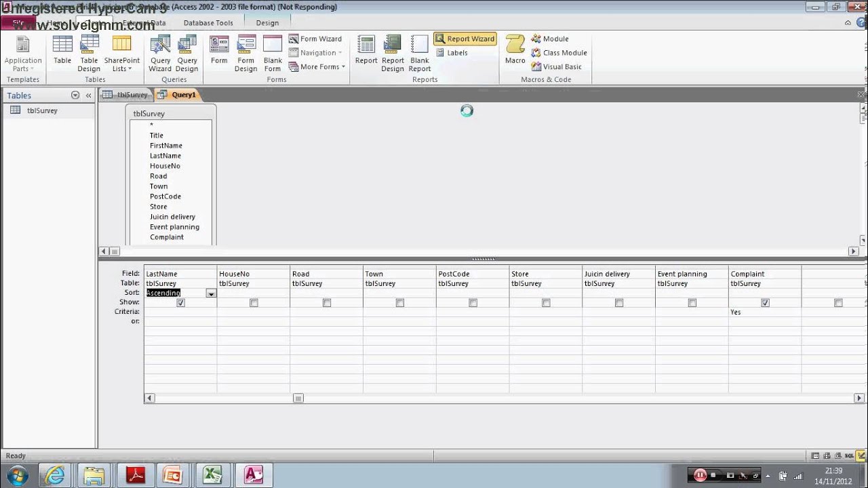868x488 pixels.
Task: Click right arrow of design grid scrollbar
Action: click(x=859, y=399)
